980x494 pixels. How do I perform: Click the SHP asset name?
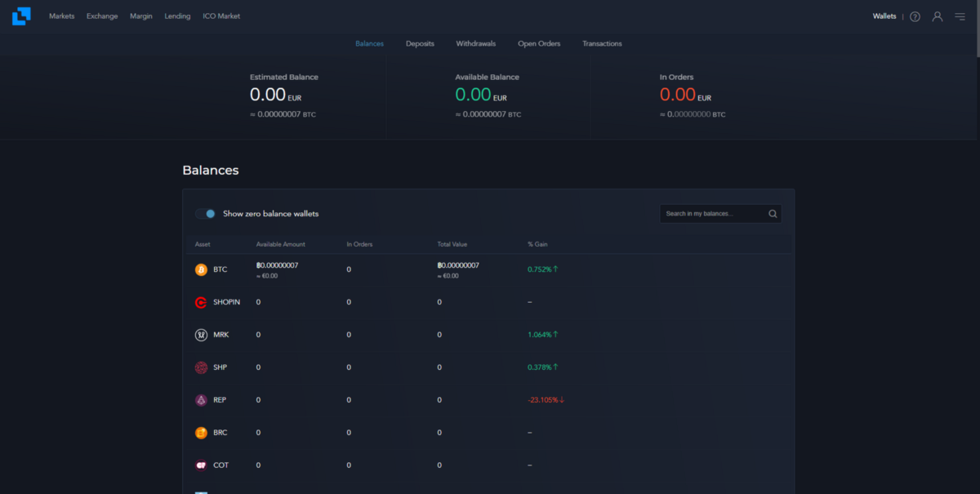coord(220,367)
